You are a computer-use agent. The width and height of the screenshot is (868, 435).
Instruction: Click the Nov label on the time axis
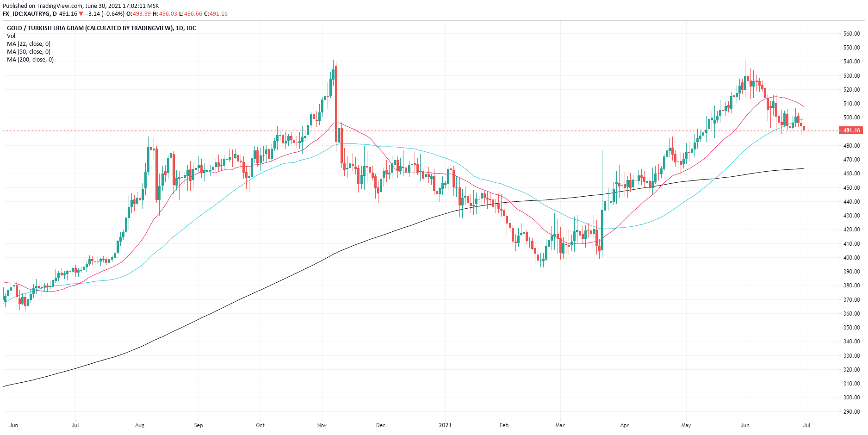(322, 425)
